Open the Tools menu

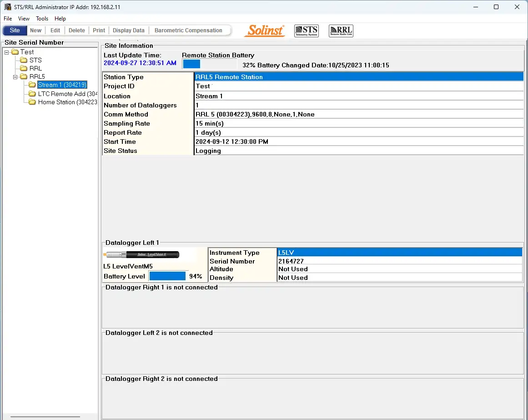click(42, 19)
